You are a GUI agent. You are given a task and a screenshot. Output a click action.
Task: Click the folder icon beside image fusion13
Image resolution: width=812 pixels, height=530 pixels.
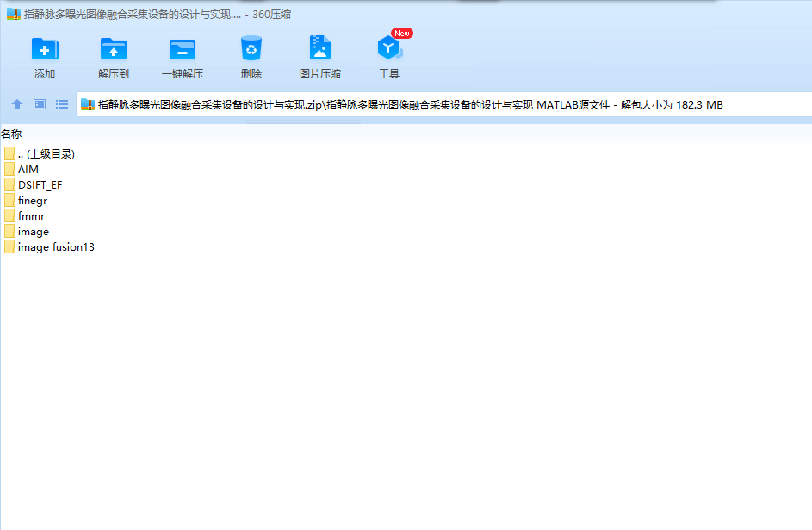pyautogui.click(x=9, y=247)
